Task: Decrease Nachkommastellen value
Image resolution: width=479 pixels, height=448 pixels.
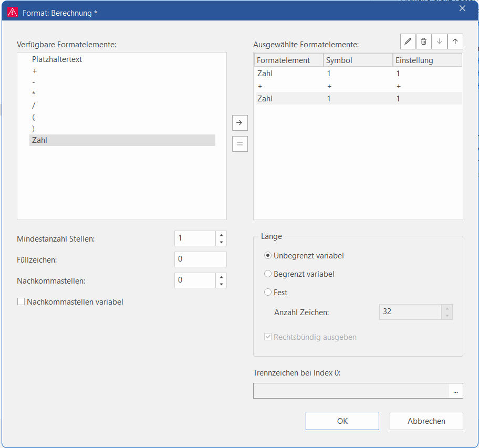Action: (221, 284)
